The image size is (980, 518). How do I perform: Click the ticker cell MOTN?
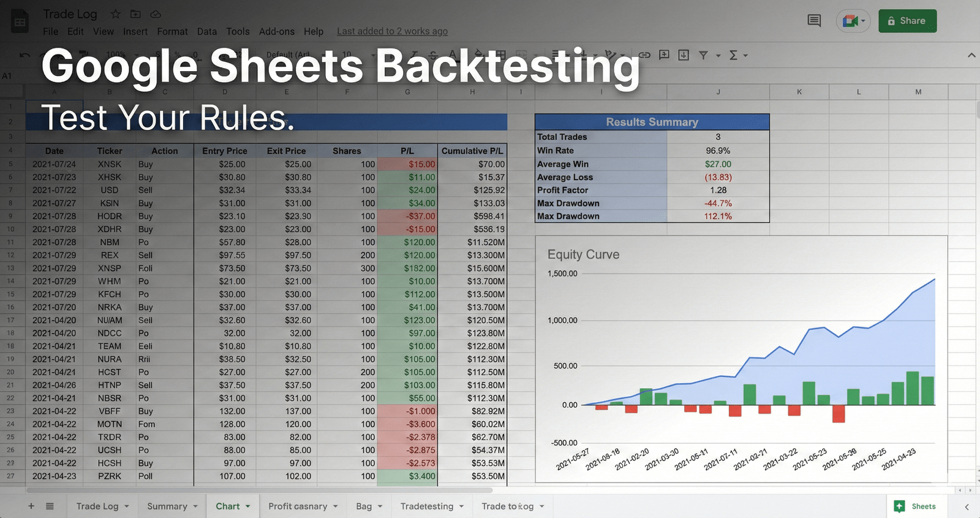click(x=110, y=424)
